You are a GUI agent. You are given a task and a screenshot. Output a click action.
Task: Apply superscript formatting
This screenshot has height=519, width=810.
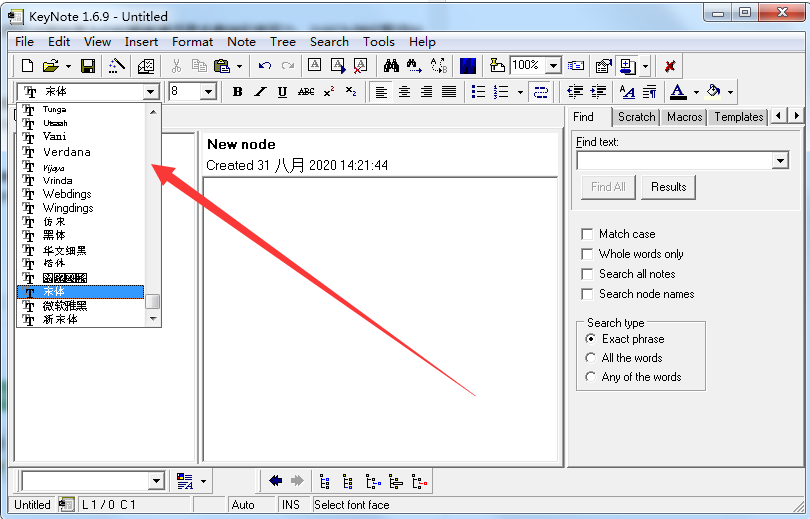coord(329,92)
